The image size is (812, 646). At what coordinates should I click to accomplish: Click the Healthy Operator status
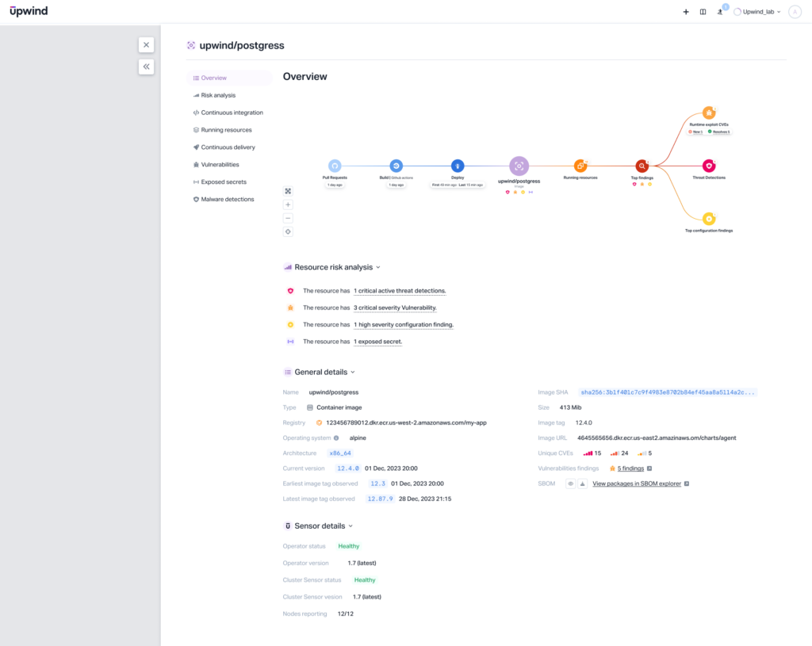click(x=349, y=546)
